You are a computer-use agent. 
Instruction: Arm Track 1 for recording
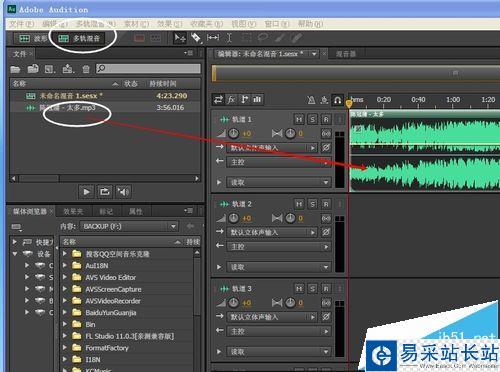tap(326, 119)
